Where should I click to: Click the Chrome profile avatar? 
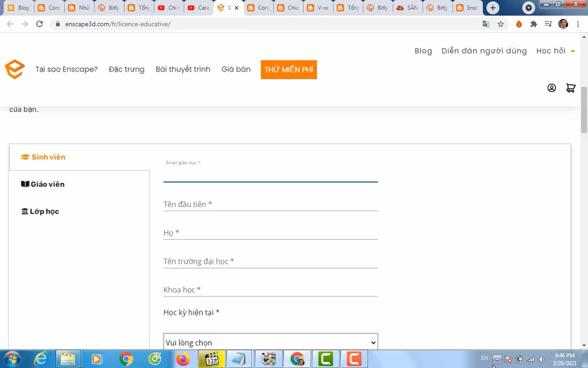[563, 24]
